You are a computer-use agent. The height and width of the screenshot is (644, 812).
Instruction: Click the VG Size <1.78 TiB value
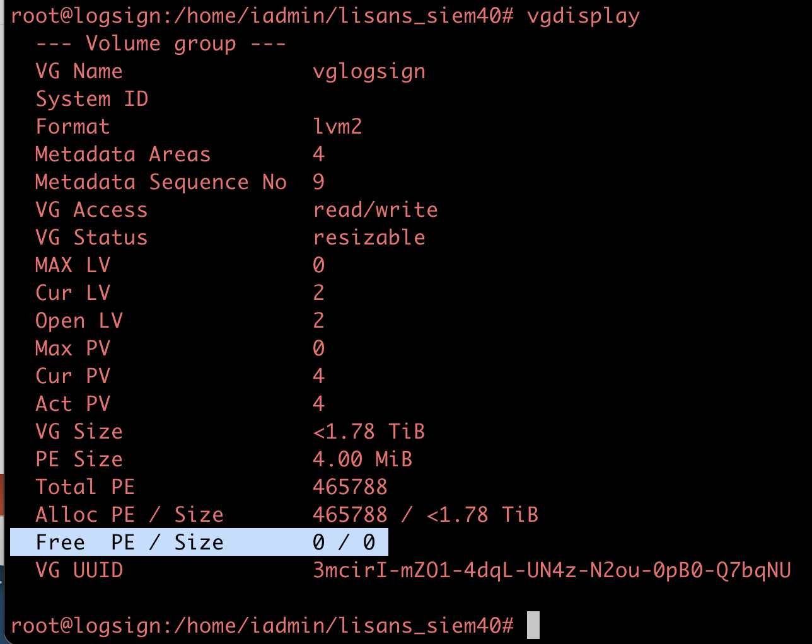[x=369, y=432]
